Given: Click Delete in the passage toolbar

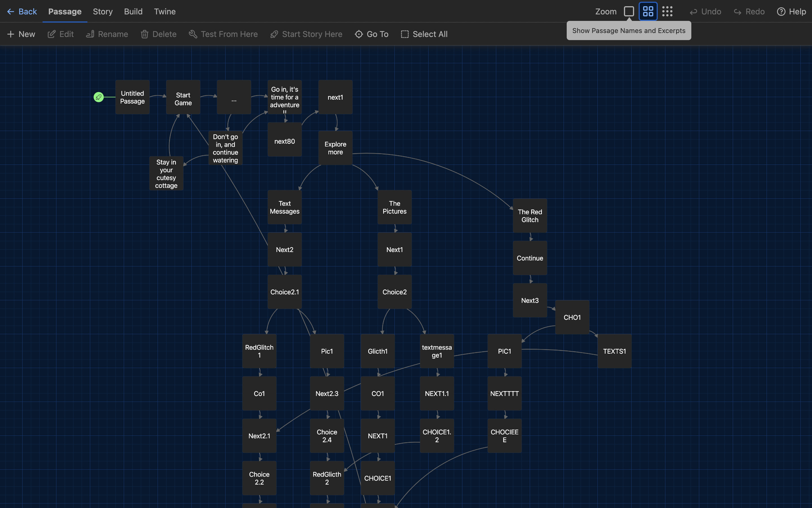Looking at the screenshot, I should point(158,34).
